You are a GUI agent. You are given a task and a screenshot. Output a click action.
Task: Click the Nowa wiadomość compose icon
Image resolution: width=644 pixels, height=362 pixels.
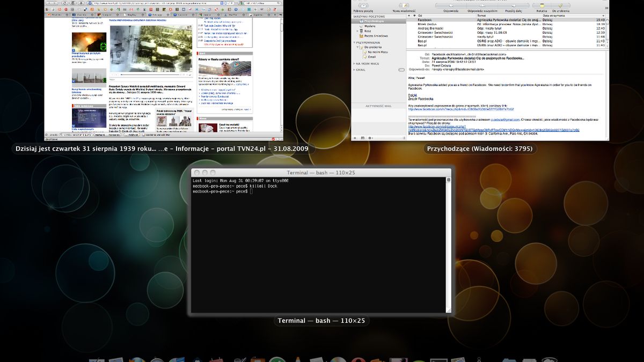click(404, 5)
